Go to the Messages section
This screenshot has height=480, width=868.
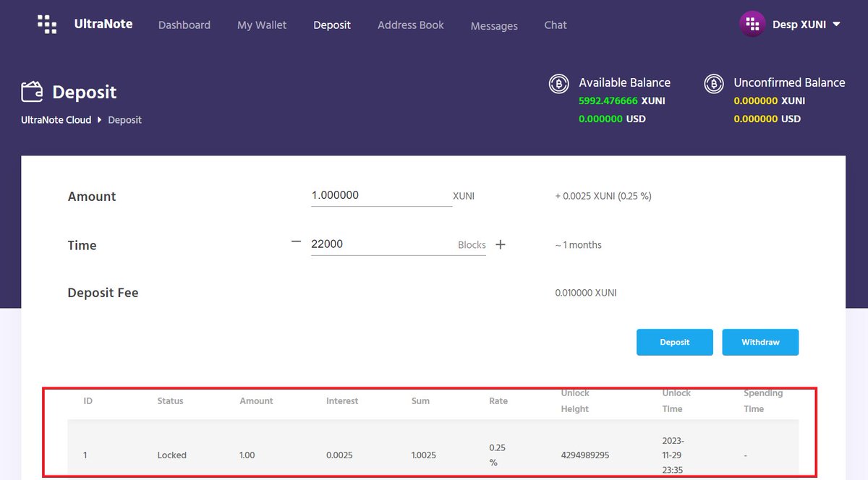(x=494, y=25)
